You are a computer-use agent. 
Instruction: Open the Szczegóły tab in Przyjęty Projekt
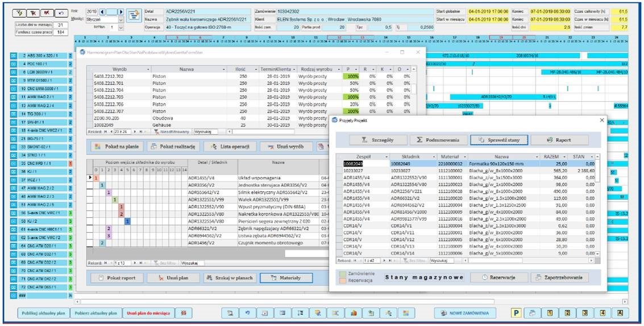click(x=377, y=139)
